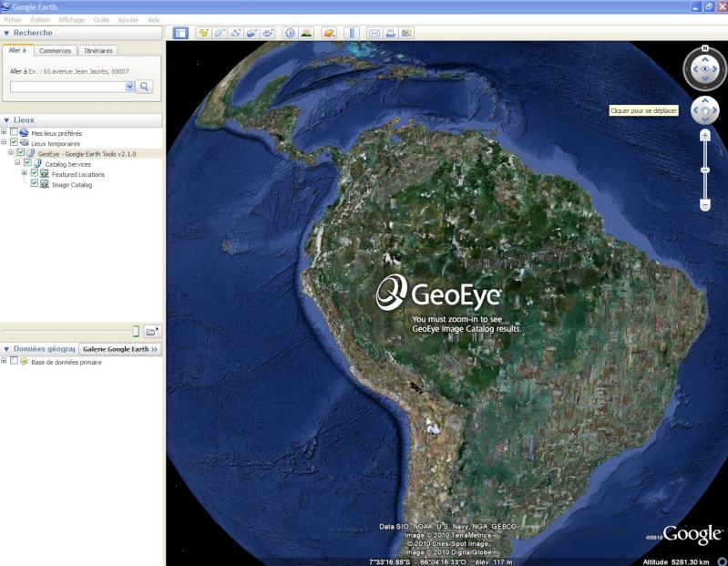
Task: Open the search history dropdown arrow
Action: tap(129, 87)
